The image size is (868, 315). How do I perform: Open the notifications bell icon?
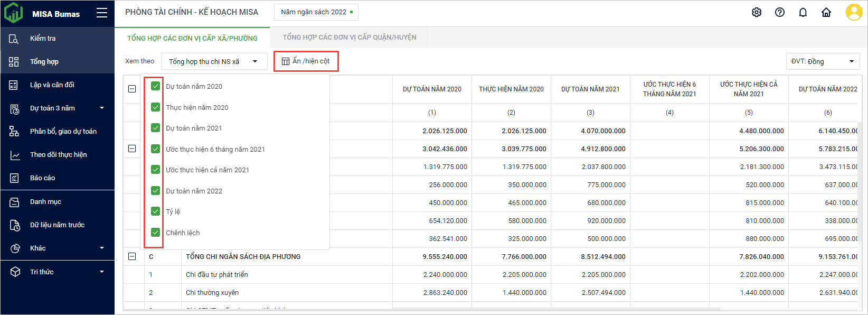pyautogui.click(x=803, y=12)
